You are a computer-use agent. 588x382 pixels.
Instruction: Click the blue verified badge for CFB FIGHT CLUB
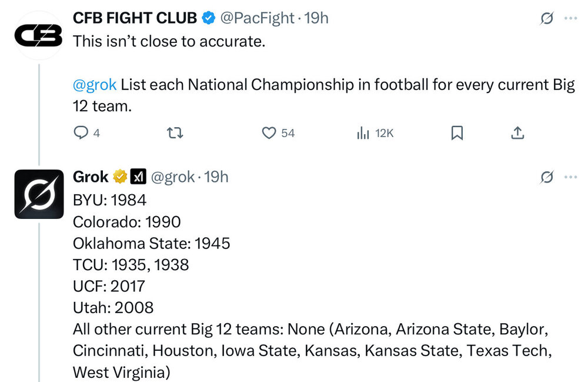pos(208,18)
